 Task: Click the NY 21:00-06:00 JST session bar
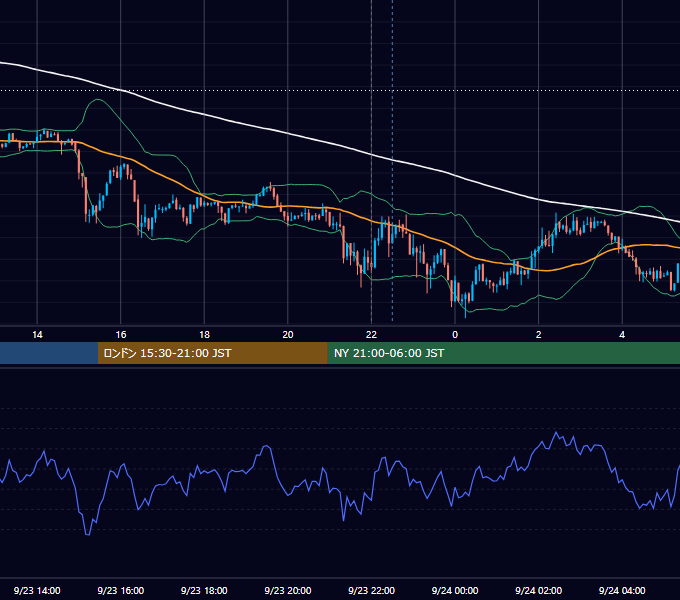pyautogui.click(x=503, y=353)
